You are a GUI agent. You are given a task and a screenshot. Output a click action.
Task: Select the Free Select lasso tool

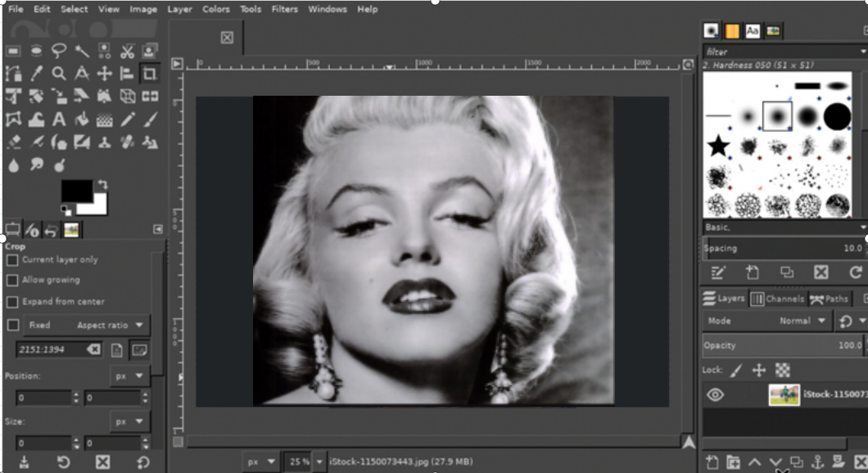pyautogui.click(x=59, y=52)
